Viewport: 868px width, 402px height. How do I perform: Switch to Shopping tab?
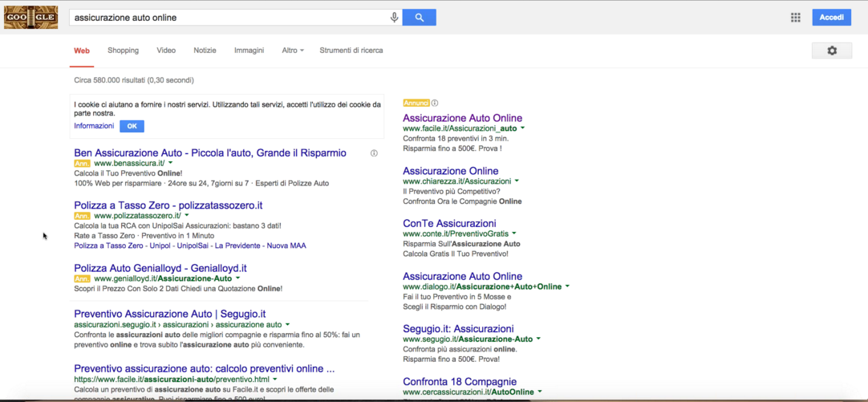123,51
